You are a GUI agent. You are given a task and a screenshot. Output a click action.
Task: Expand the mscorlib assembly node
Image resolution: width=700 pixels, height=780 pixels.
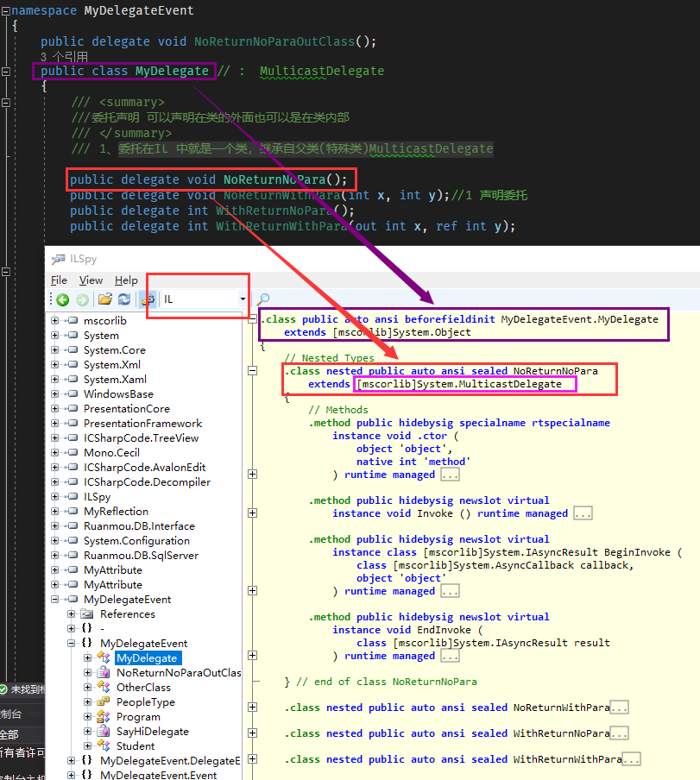55,321
